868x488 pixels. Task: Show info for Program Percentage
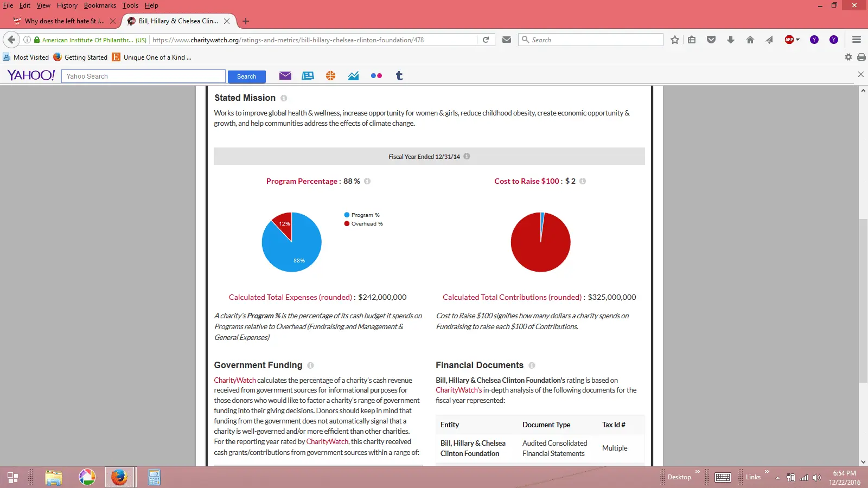[367, 181]
